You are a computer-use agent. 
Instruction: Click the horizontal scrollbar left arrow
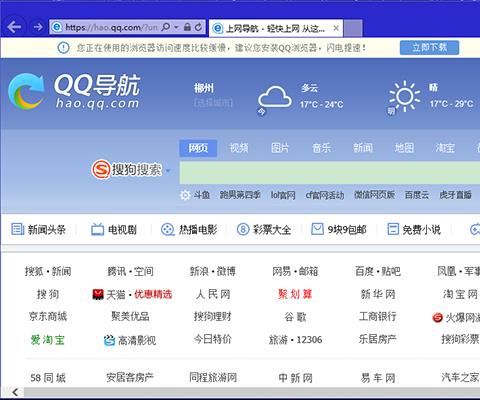pyautogui.click(x=15, y=392)
